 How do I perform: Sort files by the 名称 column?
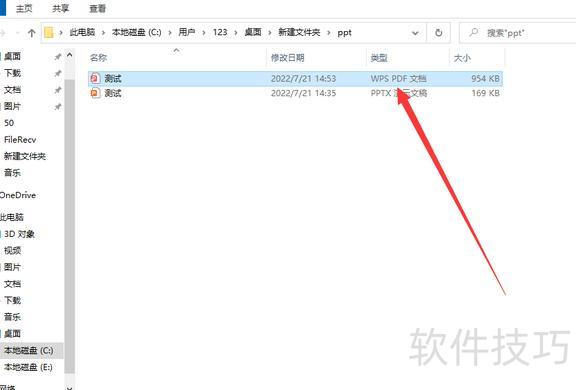(98, 58)
